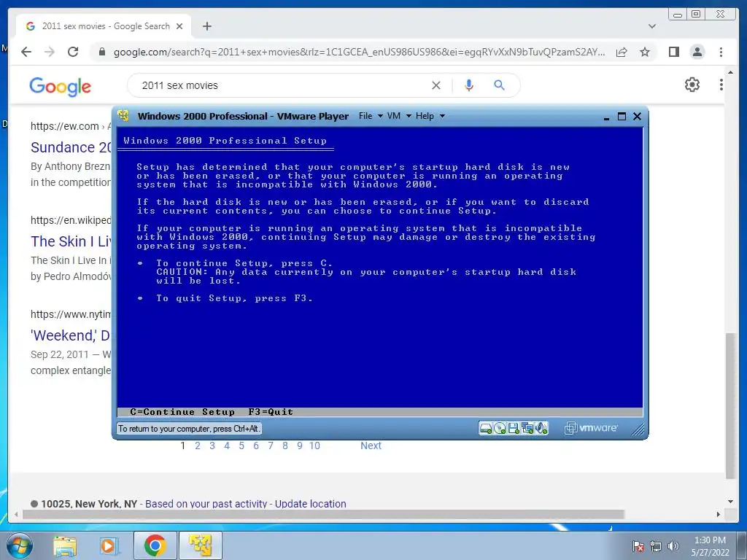Click the Google logo
Screen dimensions: 747x560
pyautogui.click(x=60, y=87)
